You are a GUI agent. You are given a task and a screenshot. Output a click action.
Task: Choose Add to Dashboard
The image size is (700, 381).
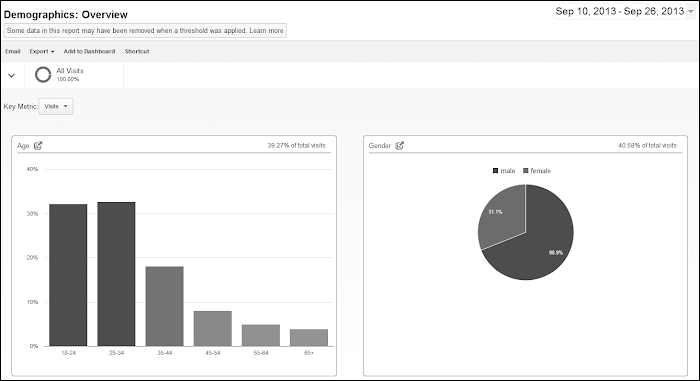pyautogui.click(x=89, y=51)
